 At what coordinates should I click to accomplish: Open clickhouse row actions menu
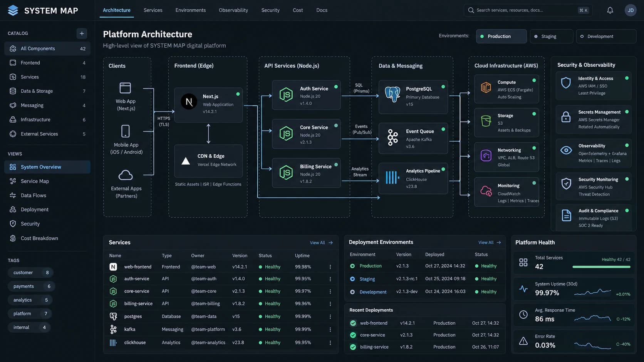pos(330,343)
